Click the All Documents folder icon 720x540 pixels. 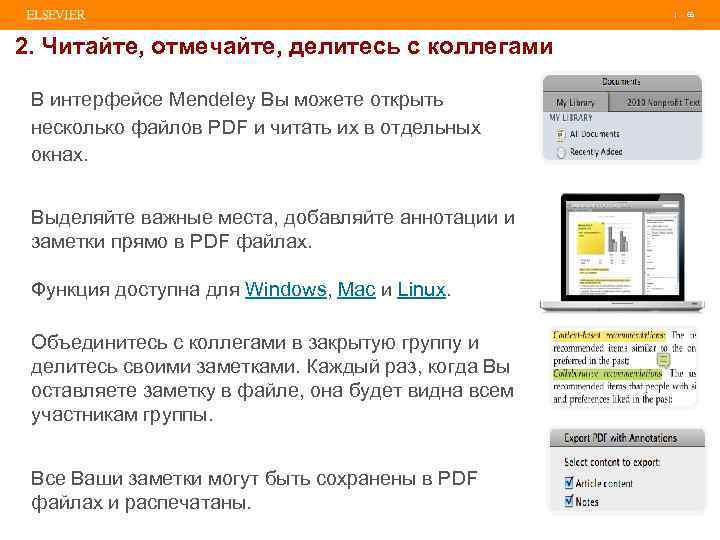(x=560, y=135)
